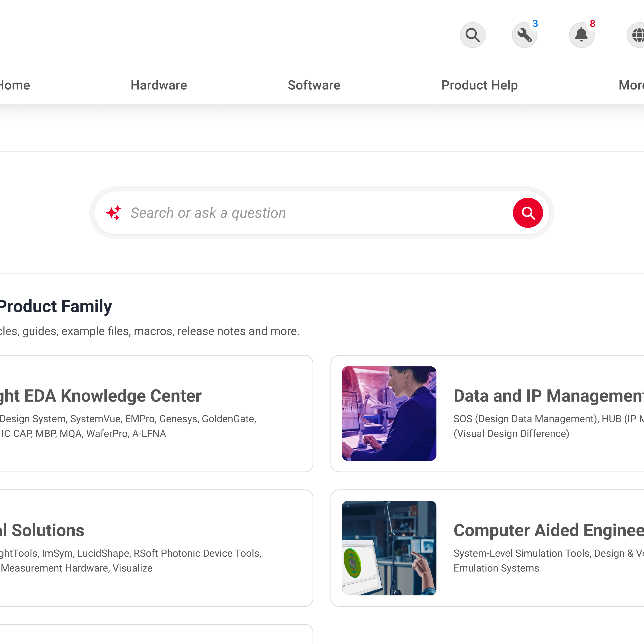Viewport: 644px width, 644px height.
Task: Open notifications bell icon
Action: click(581, 35)
